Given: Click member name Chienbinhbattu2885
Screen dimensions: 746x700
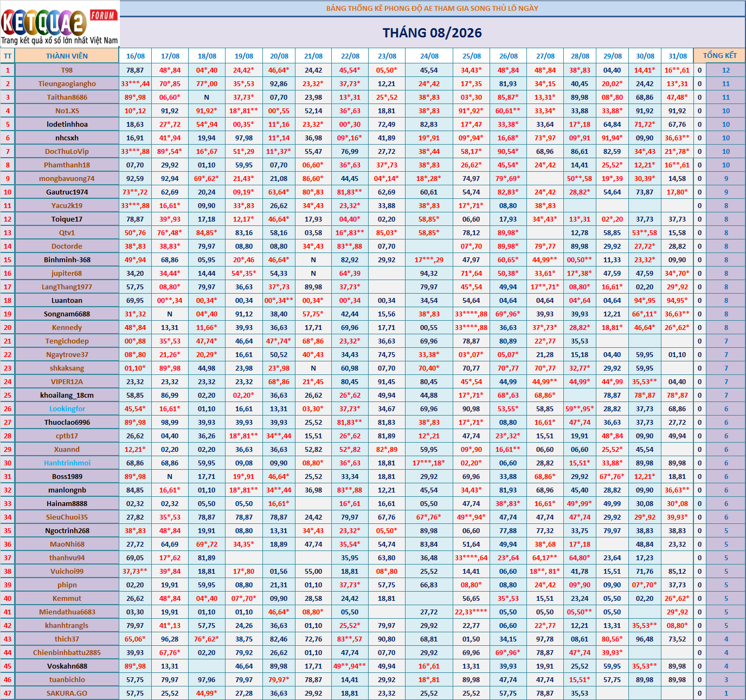Looking at the screenshot, I should [x=67, y=652].
